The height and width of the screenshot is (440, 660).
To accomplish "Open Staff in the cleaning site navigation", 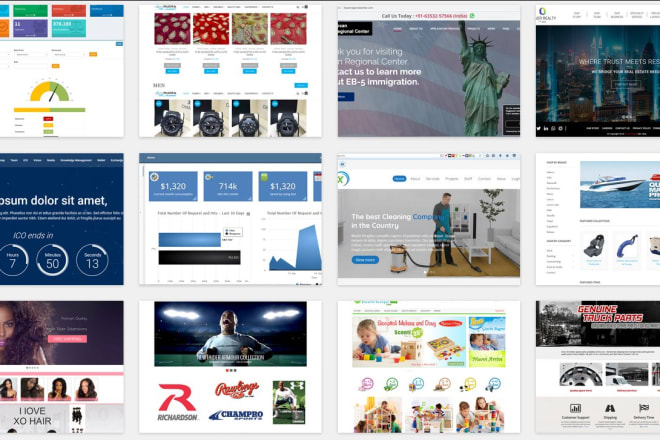I will (468, 179).
